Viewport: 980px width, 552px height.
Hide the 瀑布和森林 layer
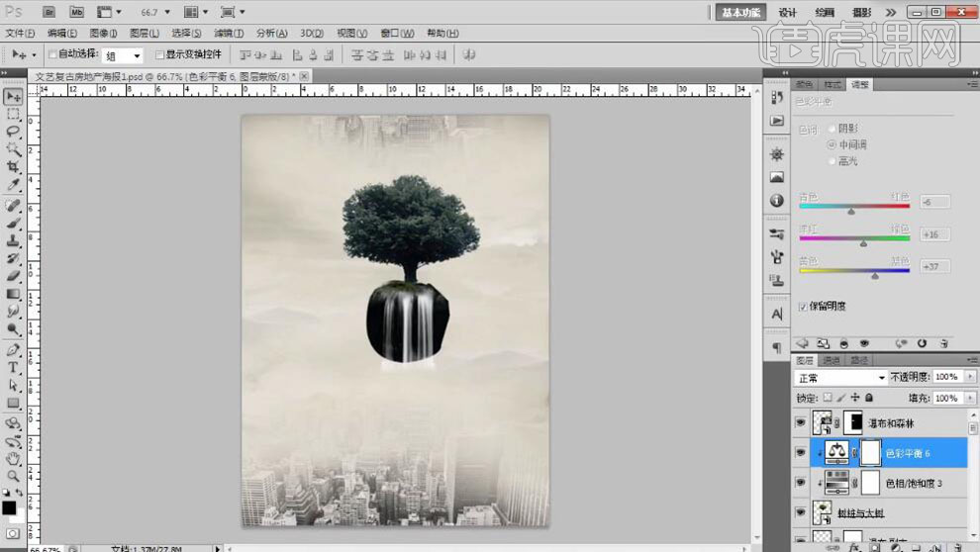(x=801, y=422)
